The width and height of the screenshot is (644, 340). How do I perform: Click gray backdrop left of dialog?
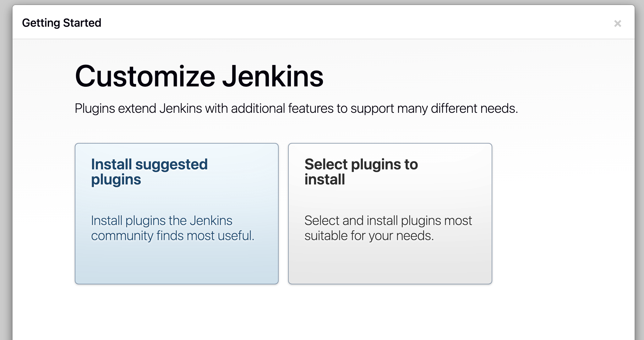point(6,170)
